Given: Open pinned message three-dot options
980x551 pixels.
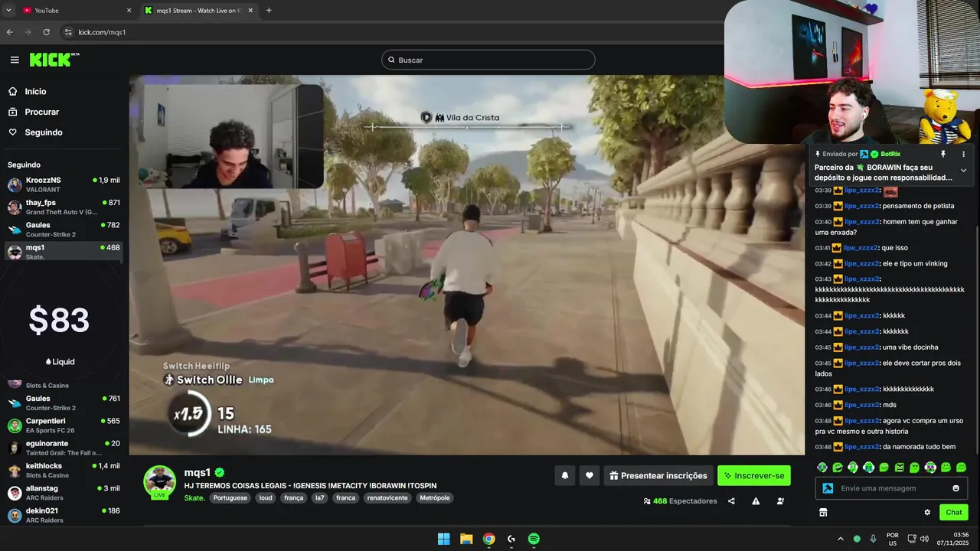Looking at the screenshot, I should (963, 154).
